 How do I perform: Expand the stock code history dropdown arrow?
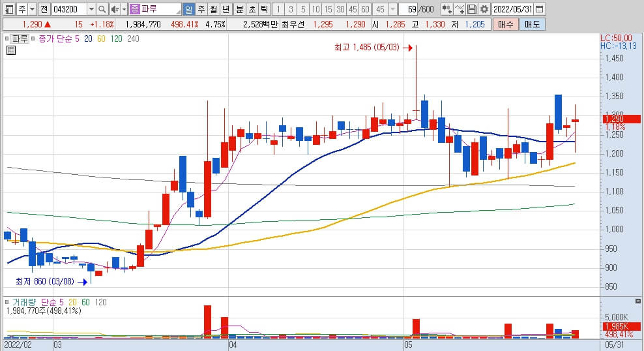point(91,9)
